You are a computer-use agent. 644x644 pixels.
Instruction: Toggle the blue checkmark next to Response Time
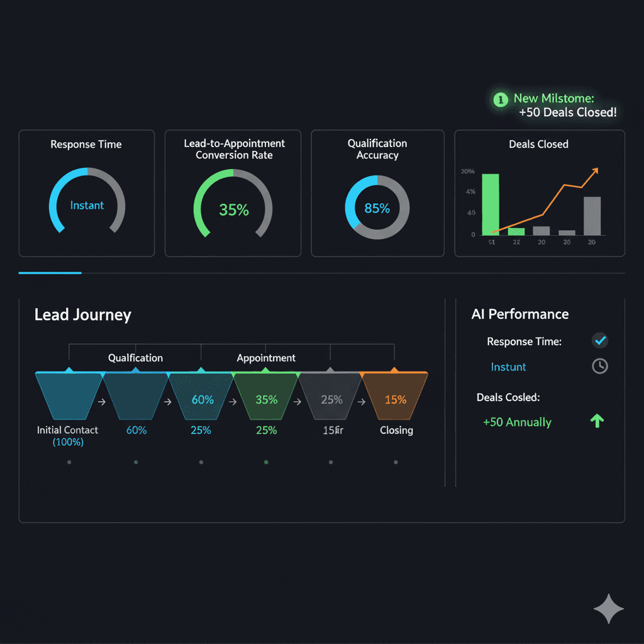click(599, 341)
